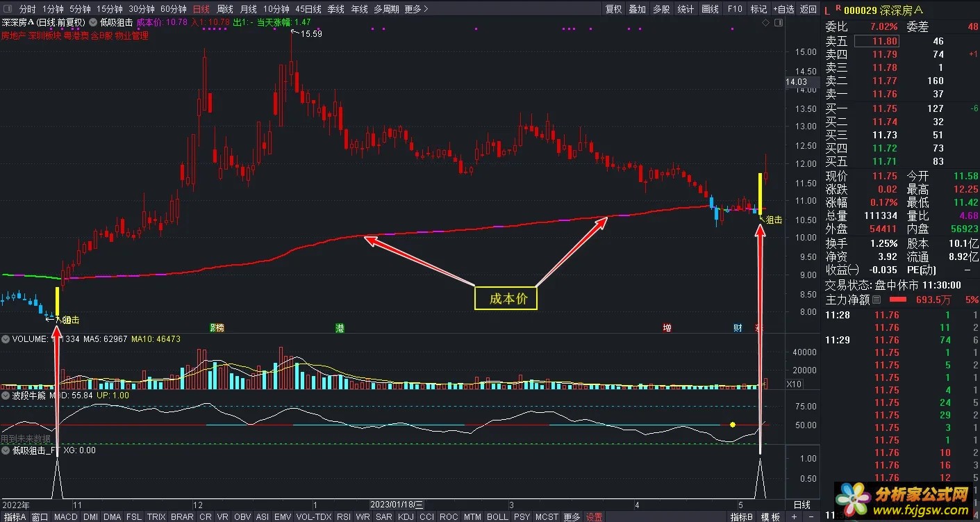The height and width of the screenshot is (522, 980).
Task: Select the 指标A tab at the bottom
Action: pyautogui.click(x=15, y=516)
